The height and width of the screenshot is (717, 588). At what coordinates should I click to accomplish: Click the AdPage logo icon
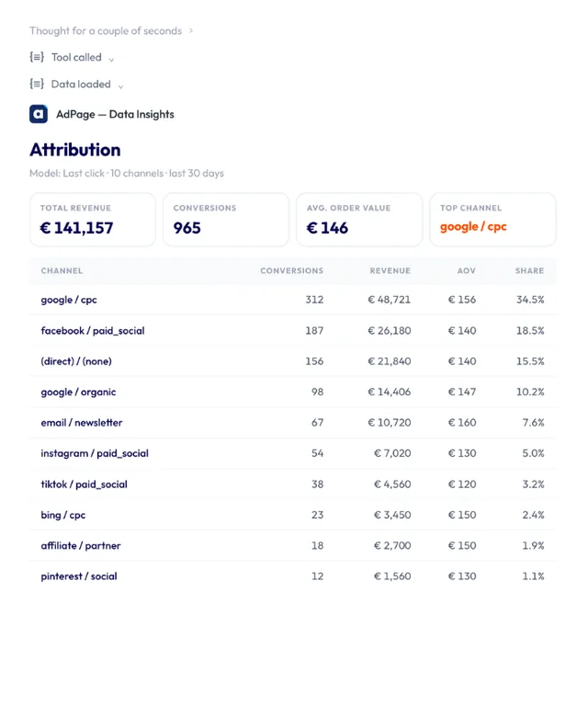tap(39, 114)
